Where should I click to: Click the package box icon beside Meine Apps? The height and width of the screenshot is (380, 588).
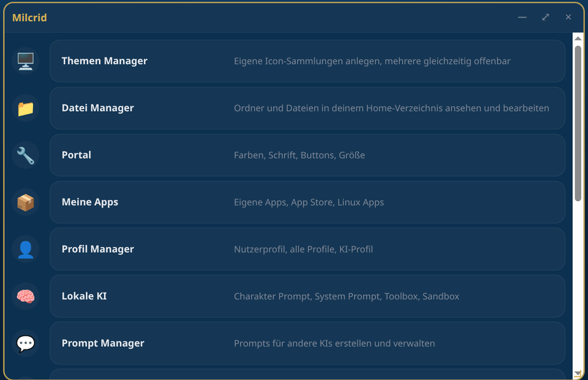click(x=25, y=202)
